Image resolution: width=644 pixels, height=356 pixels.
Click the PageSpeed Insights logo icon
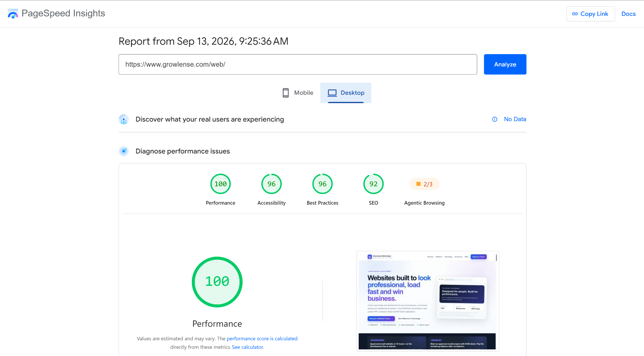13,14
